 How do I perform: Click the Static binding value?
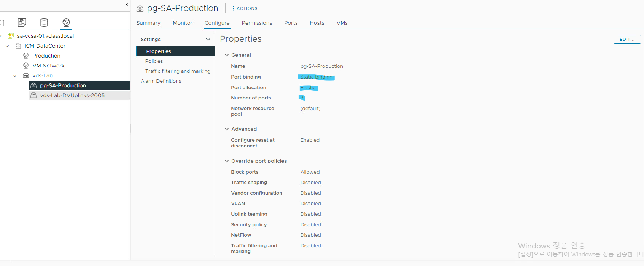pos(316,77)
